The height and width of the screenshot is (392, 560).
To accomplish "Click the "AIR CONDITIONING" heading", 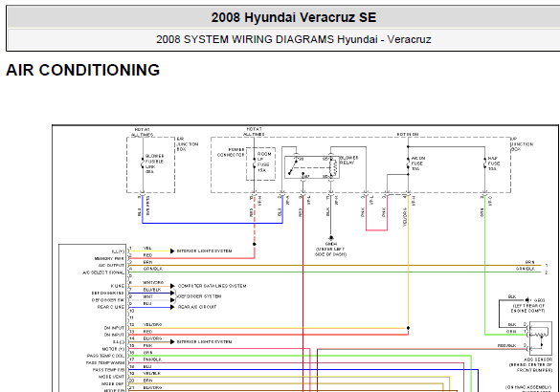I will pos(83,70).
